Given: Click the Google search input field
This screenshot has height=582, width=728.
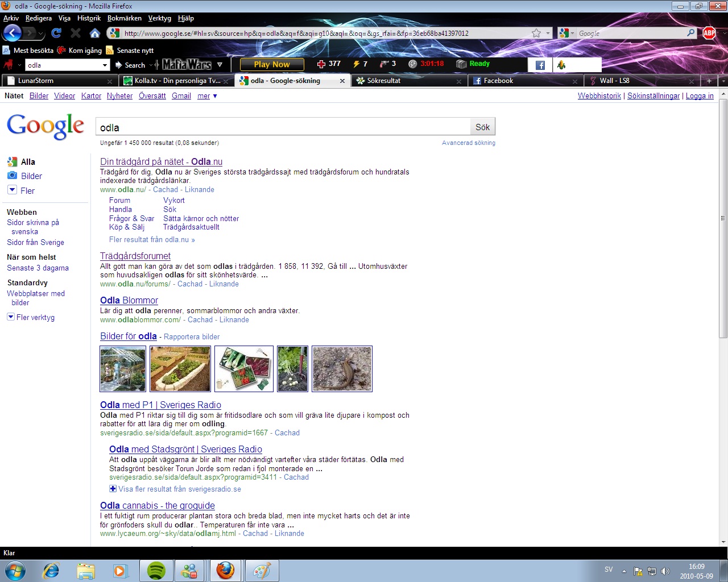Looking at the screenshot, I should point(283,127).
